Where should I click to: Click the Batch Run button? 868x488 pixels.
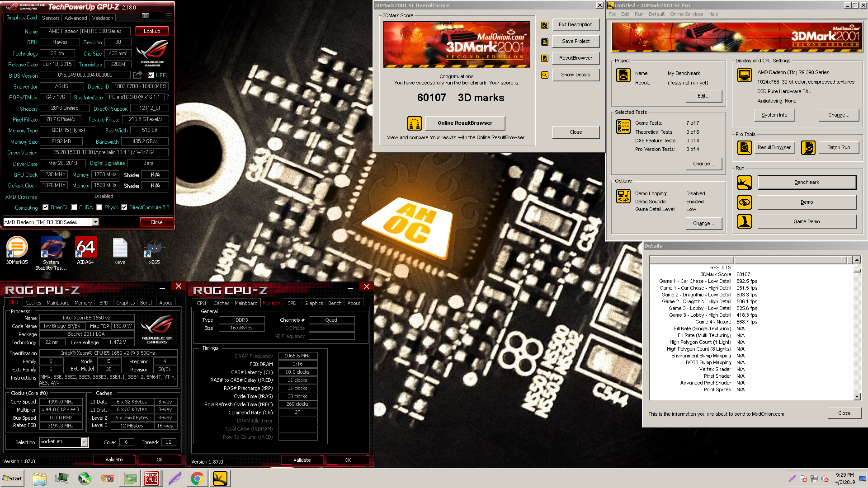click(x=839, y=147)
